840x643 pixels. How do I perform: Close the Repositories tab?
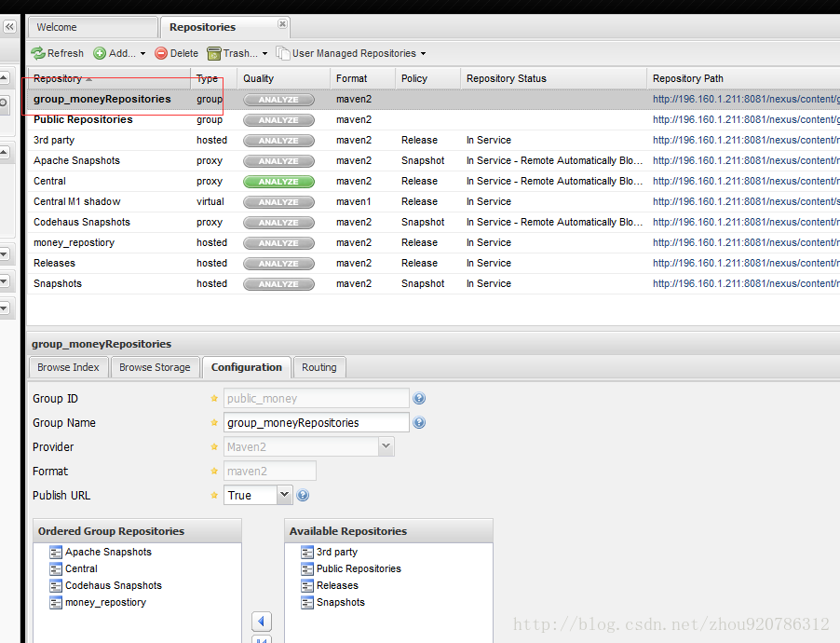click(x=282, y=23)
